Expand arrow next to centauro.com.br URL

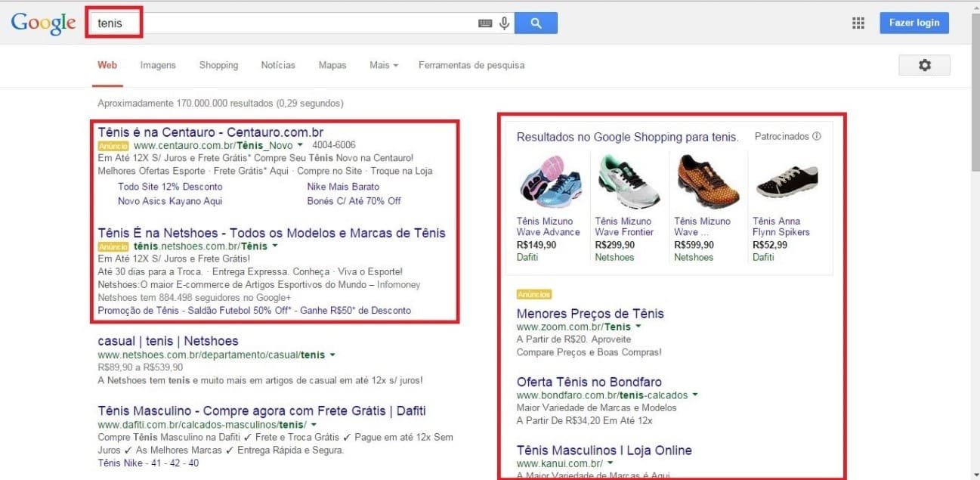[300, 145]
